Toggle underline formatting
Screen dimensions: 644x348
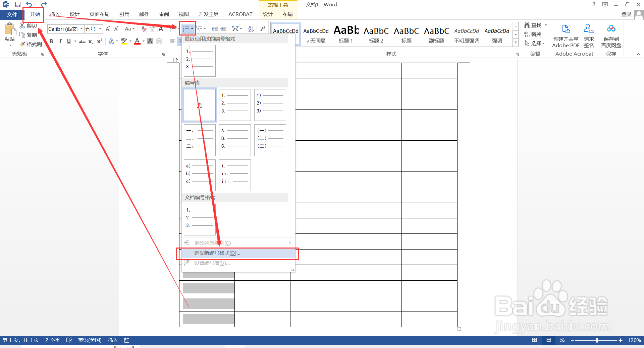pos(69,41)
